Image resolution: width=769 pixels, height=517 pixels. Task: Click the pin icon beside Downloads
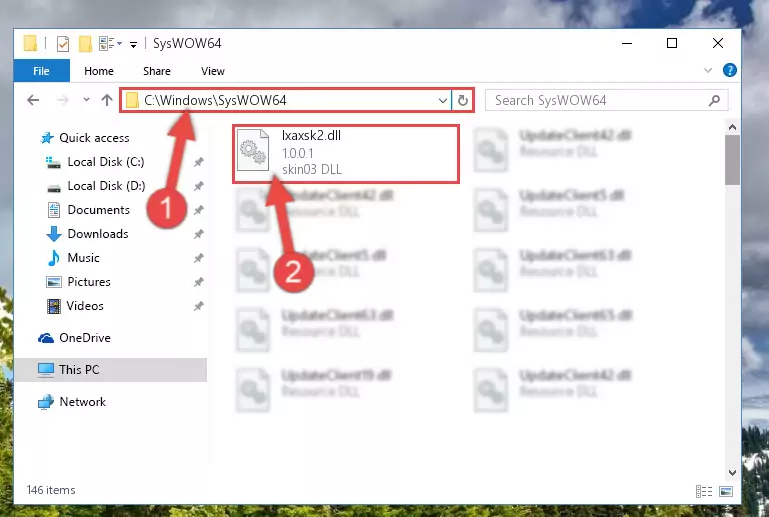(198, 234)
